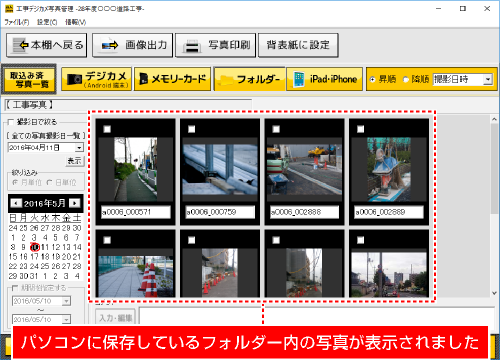Go to next month in calendar
Image resolution: width=500 pixels, height=361 pixels.
(75, 203)
